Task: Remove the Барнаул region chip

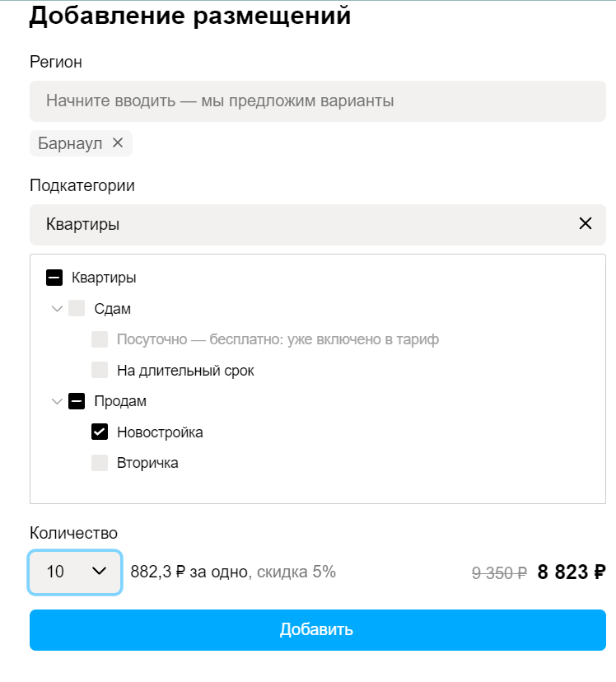Action: pyautogui.click(x=118, y=142)
